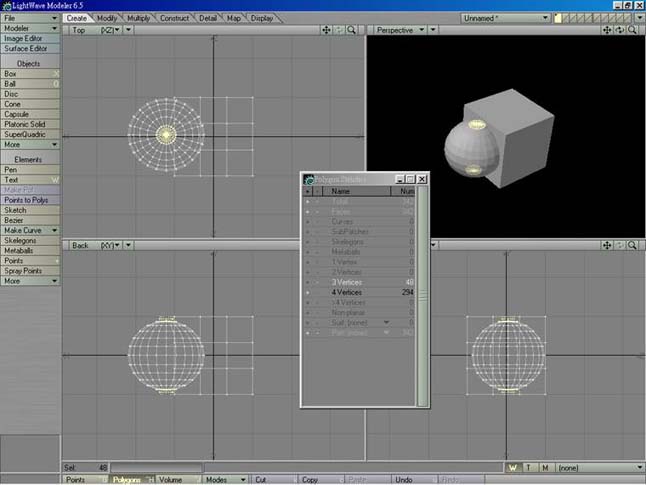
Task: Click the plus marker beside 3 Vertices
Action: (x=307, y=282)
